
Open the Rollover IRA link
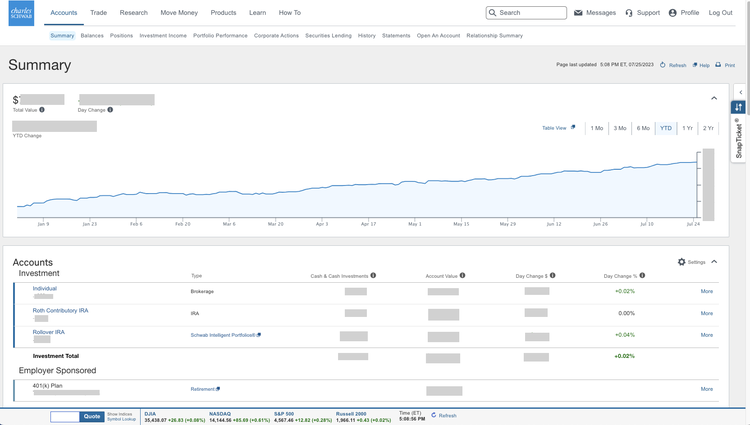point(48,332)
